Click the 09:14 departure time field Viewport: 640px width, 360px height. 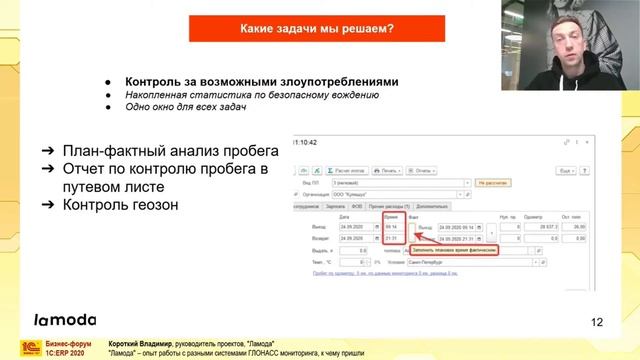coord(394,227)
